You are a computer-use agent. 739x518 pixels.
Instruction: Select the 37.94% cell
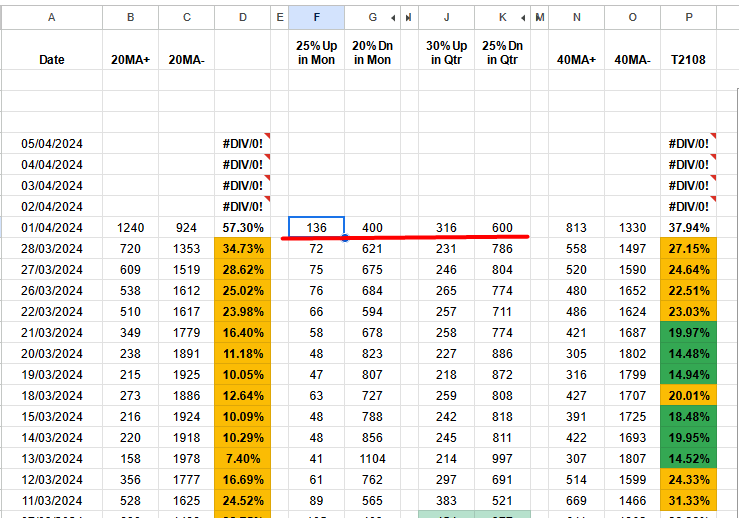coord(689,228)
